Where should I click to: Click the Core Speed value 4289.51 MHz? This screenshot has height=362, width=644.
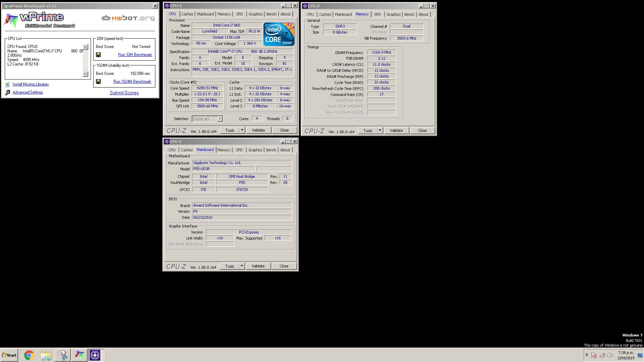(207, 88)
